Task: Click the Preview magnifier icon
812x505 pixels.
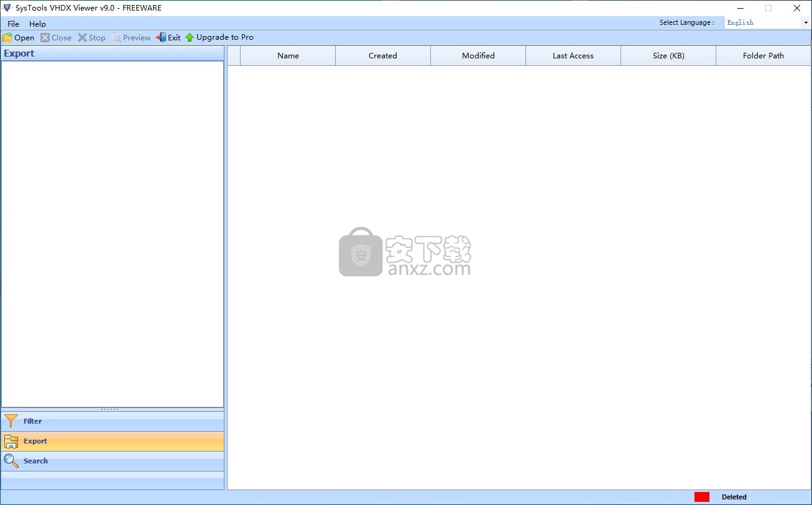Action: 116,37
